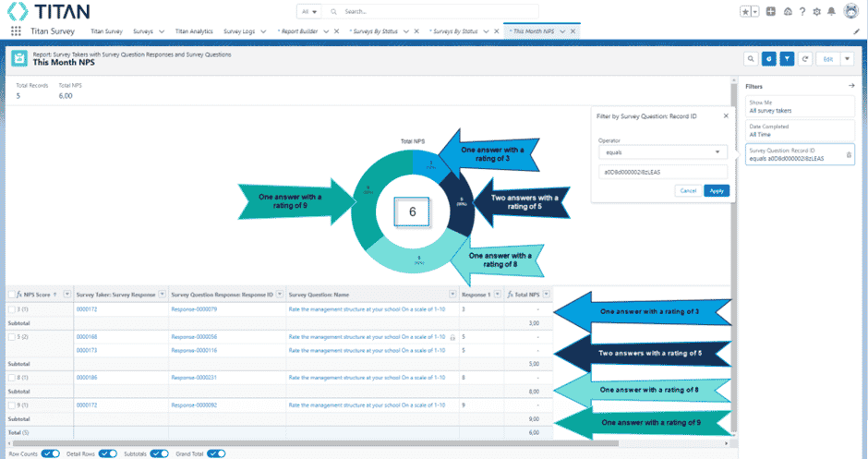Turn off the Grand Total toggle
Viewport: 868px width, 459px height.
(x=216, y=453)
